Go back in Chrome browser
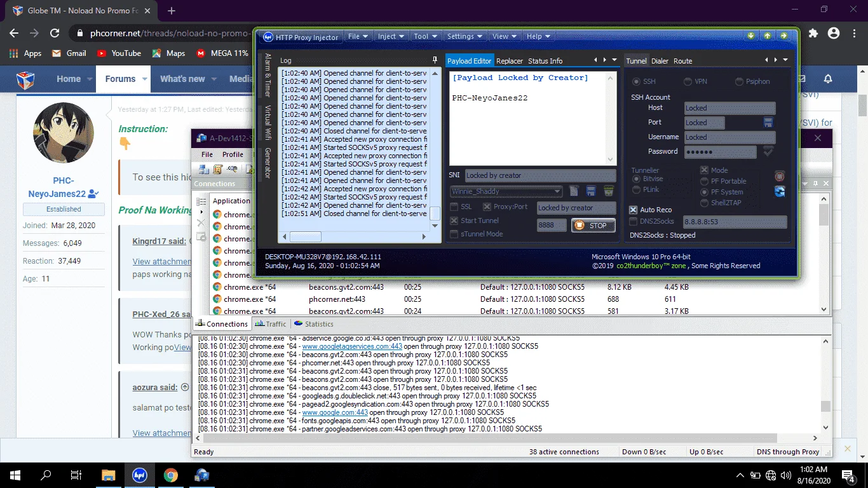The width and height of the screenshot is (868, 488). click(14, 33)
